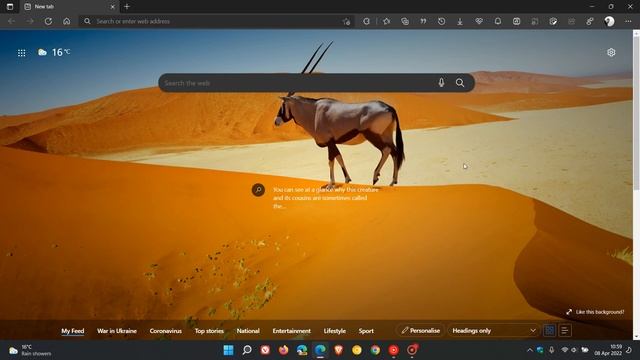The width and height of the screenshot is (640, 360).
Task: Open the tab actions menu icon
Action: [10, 7]
